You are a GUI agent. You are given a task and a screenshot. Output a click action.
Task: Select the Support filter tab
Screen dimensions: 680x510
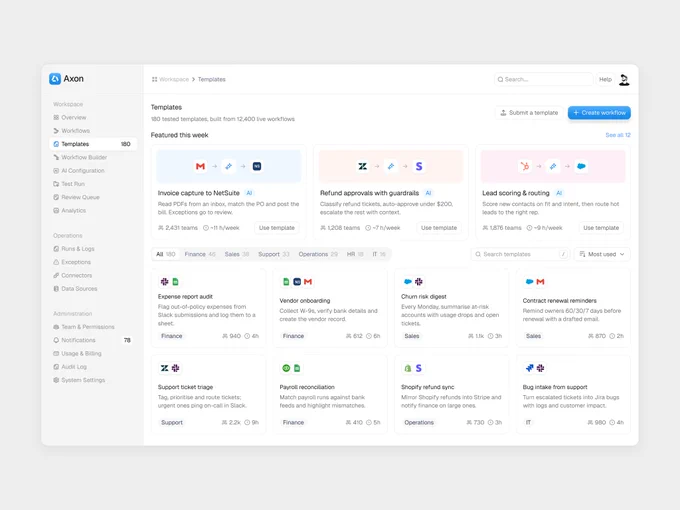[274, 254]
